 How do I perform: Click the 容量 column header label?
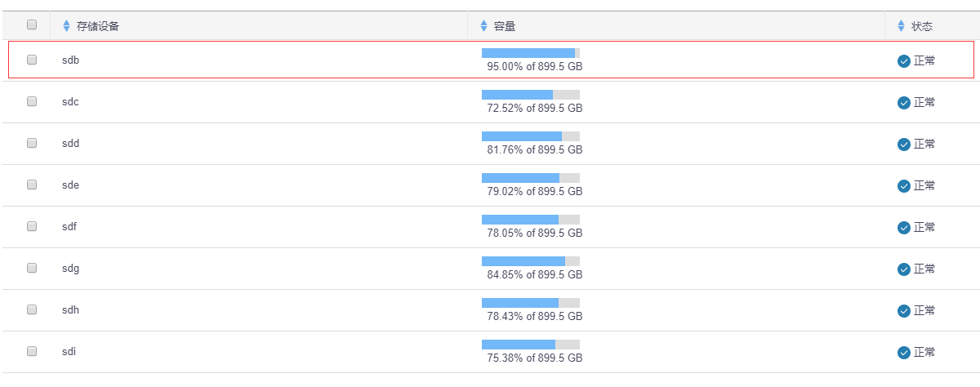pos(505,27)
